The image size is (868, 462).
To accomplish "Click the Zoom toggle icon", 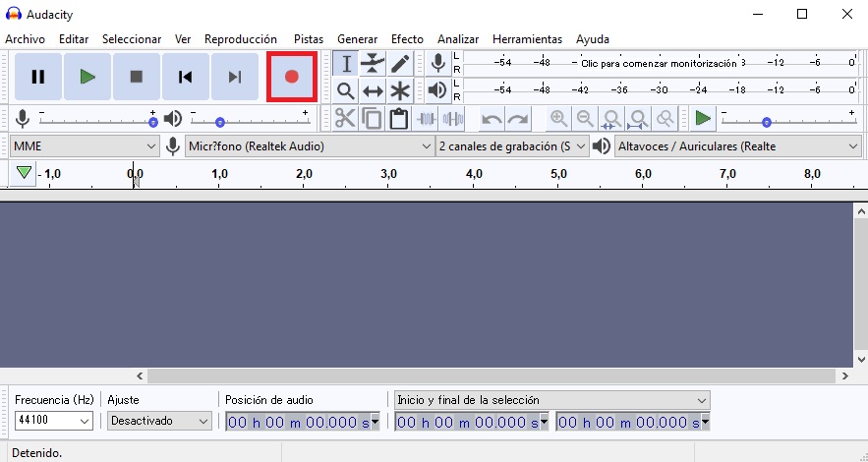I will pos(665,118).
